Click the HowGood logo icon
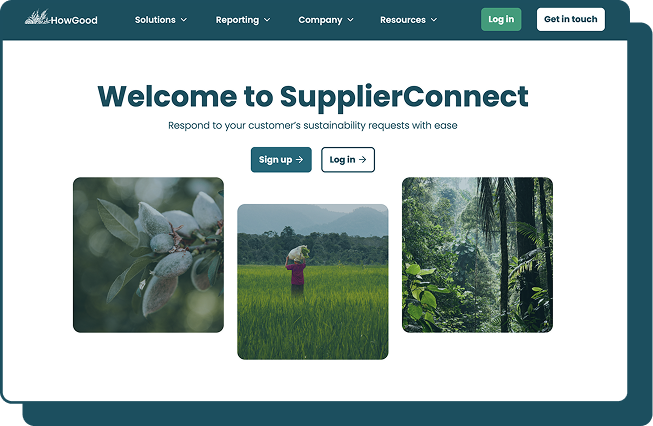This screenshot has width=653, height=426. tap(37, 17)
